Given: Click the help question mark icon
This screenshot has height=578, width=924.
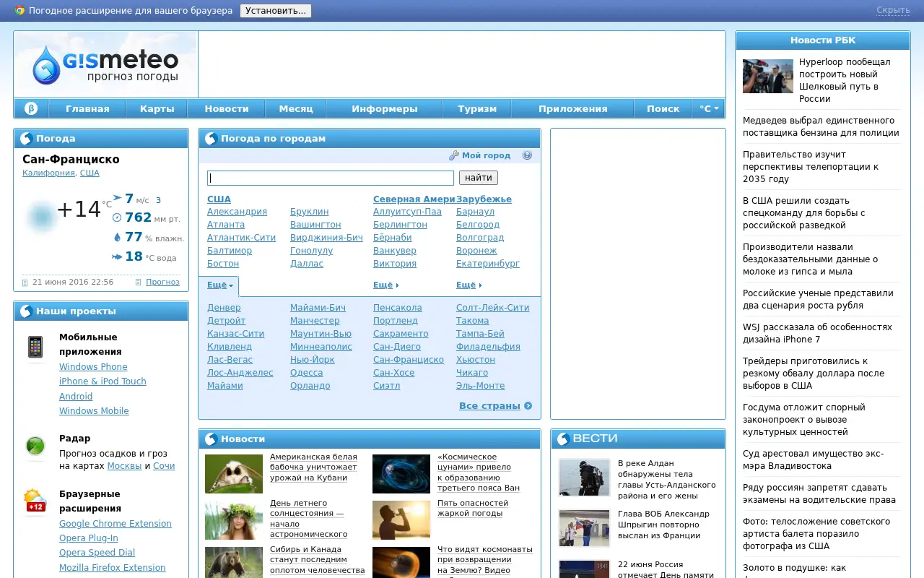Looking at the screenshot, I should [527, 155].
